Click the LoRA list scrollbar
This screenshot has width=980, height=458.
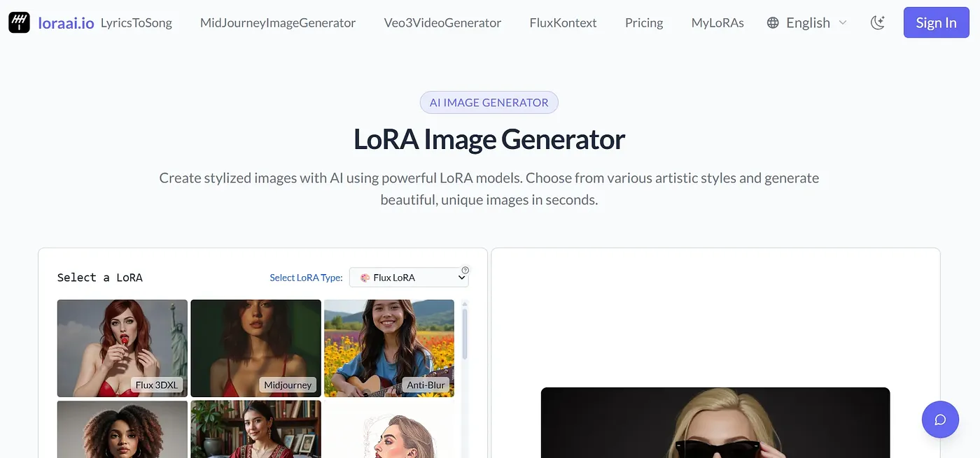point(465,335)
